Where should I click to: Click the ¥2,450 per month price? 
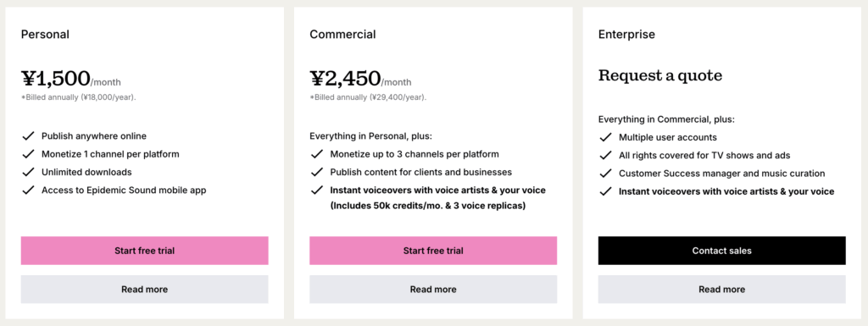click(x=360, y=79)
